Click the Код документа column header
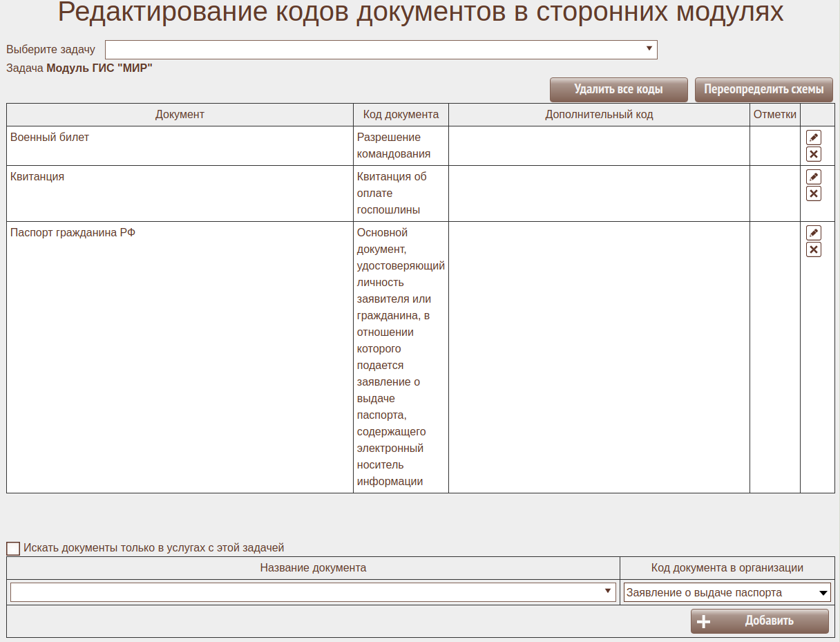This screenshot has height=642, width=840. pos(401,115)
